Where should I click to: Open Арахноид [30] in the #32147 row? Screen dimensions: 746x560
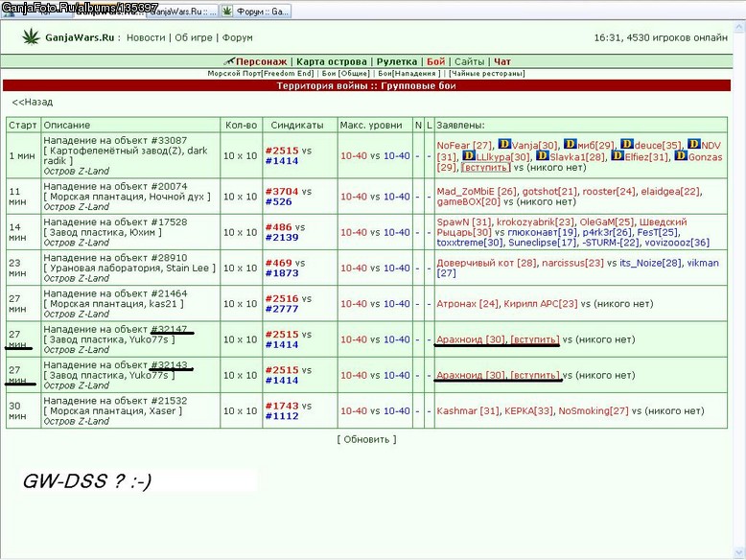(x=471, y=339)
